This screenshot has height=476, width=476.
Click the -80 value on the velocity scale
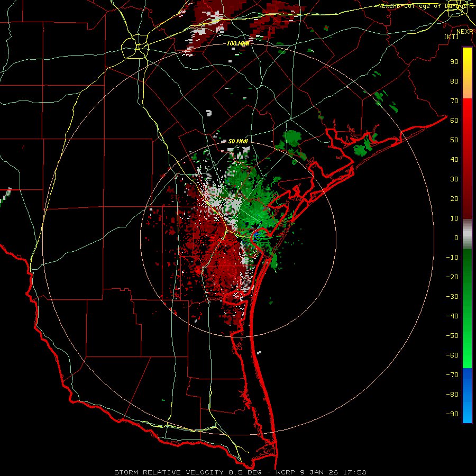pyautogui.click(x=452, y=395)
